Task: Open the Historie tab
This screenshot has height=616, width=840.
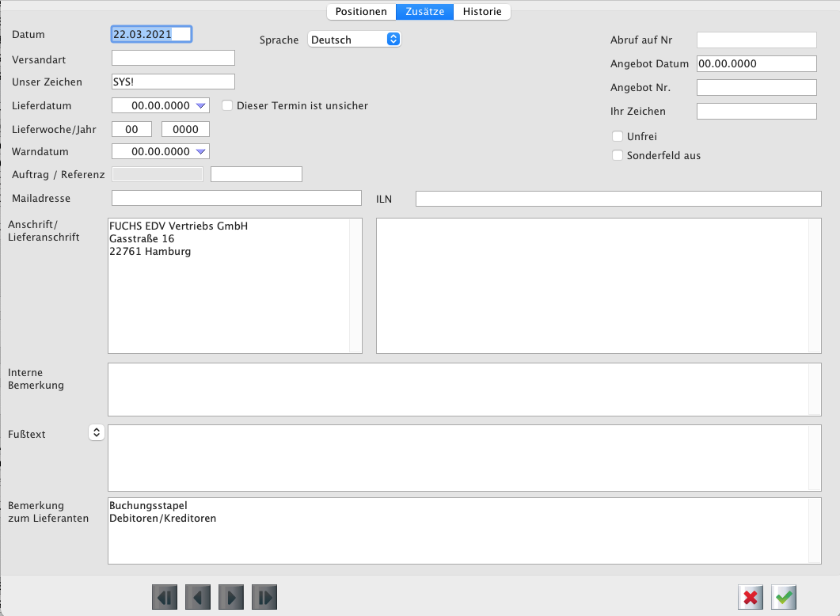Action: pos(482,12)
